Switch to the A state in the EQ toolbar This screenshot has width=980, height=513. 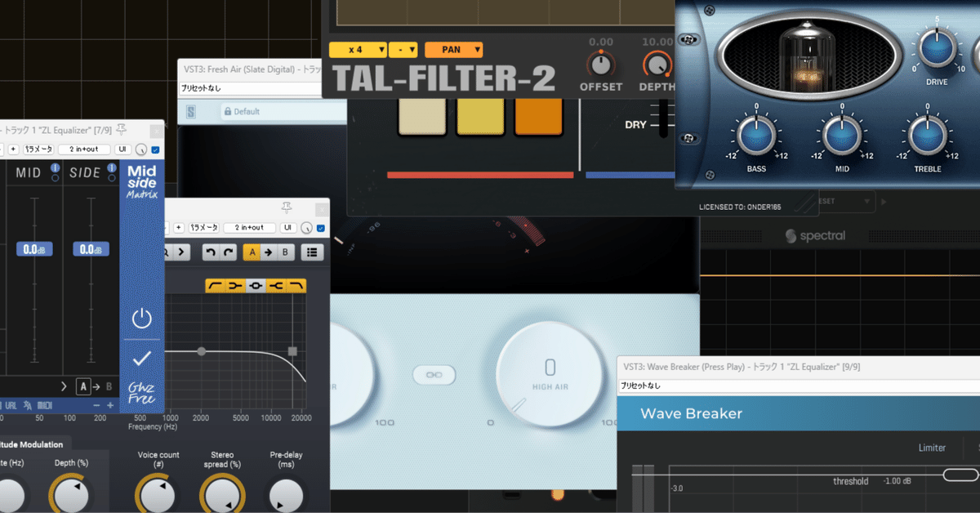coord(252,252)
